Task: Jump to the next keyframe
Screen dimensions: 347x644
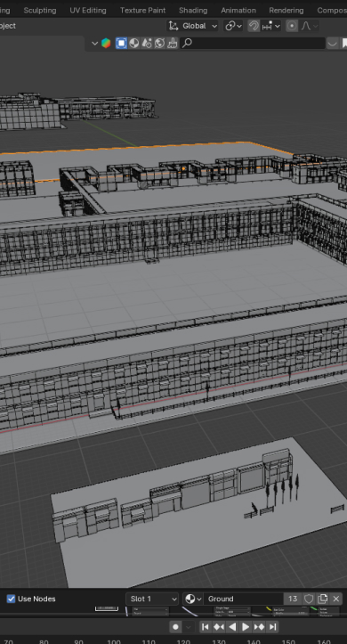Action: coord(259,627)
